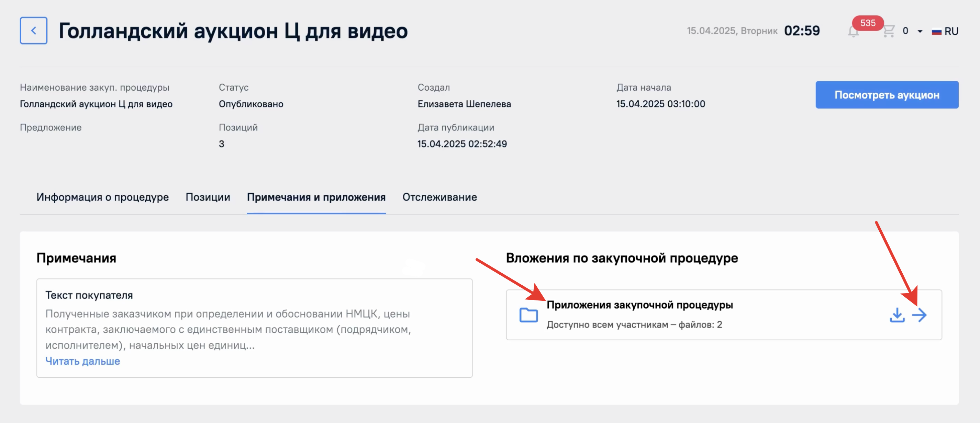This screenshot has width=980, height=423.
Task: Click the Опубликовано status value
Action: coord(251,104)
